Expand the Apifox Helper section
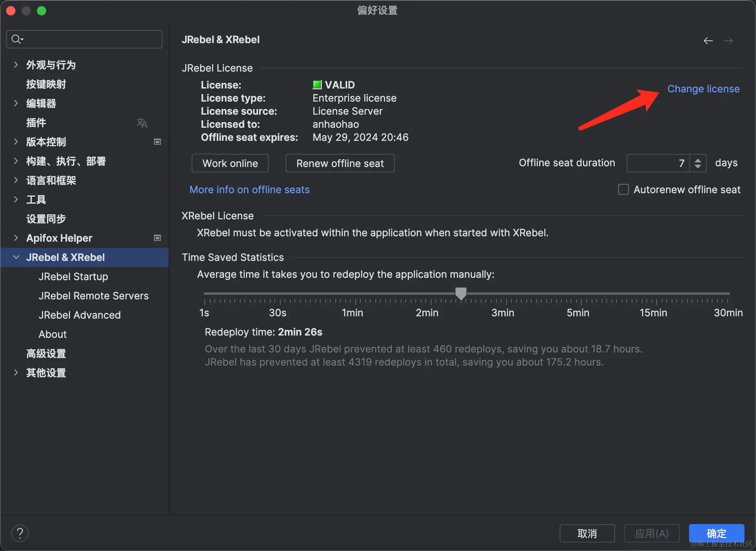 point(16,238)
